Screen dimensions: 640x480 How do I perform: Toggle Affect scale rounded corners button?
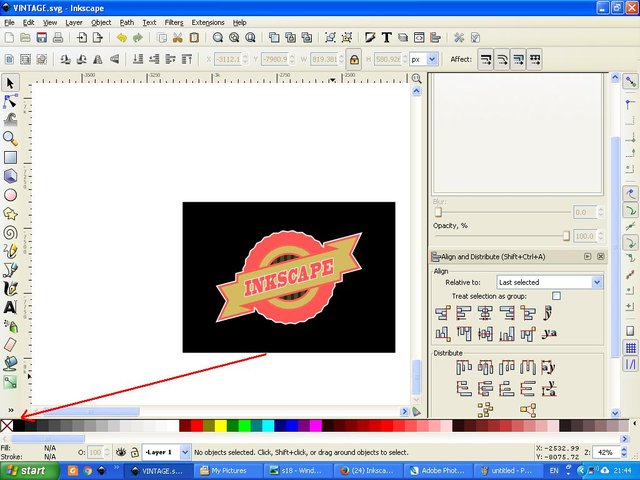502,60
